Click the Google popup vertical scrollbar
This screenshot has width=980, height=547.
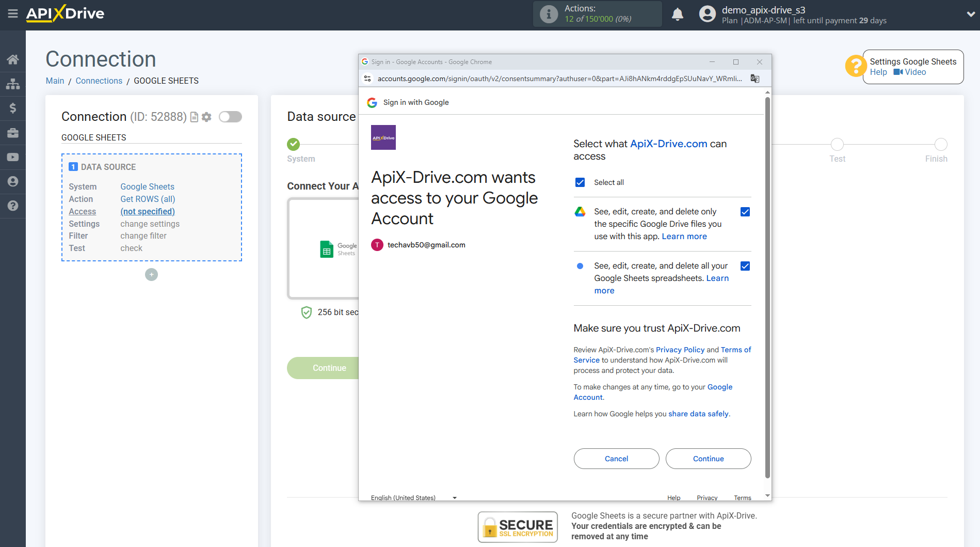[x=767, y=289]
